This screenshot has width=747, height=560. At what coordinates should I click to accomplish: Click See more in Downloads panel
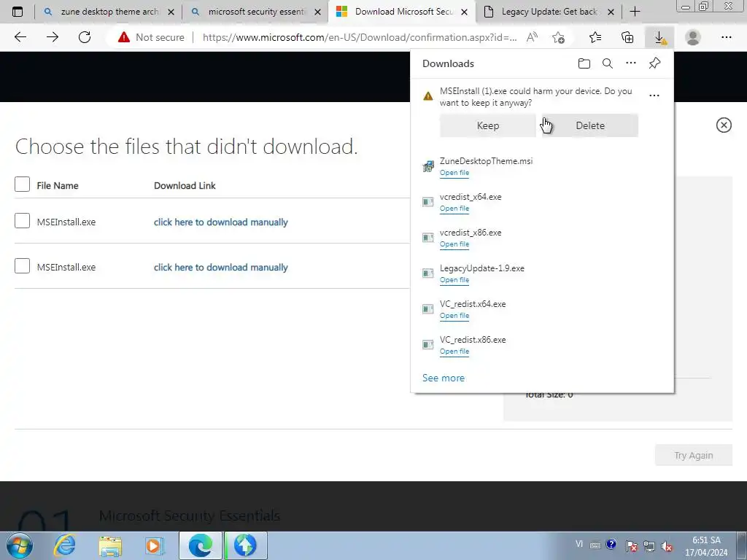tap(444, 378)
